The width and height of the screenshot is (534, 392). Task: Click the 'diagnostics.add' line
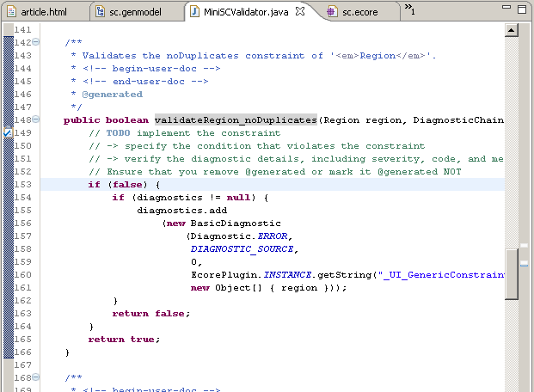(x=181, y=211)
